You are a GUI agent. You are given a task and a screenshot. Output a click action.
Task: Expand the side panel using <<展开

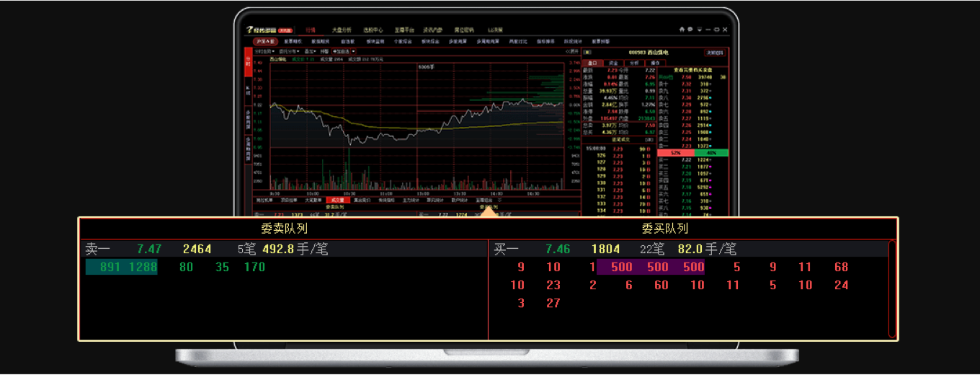(x=572, y=51)
